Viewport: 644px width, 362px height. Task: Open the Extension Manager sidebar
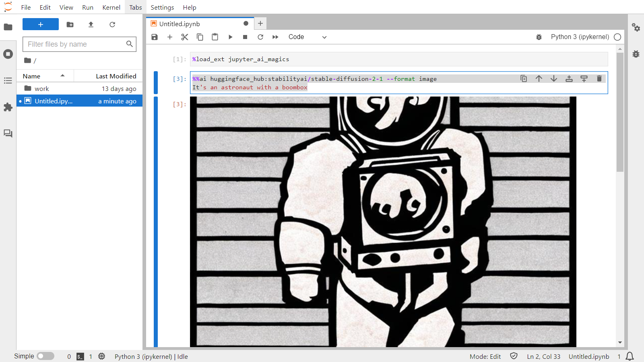[x=8, y=107]
